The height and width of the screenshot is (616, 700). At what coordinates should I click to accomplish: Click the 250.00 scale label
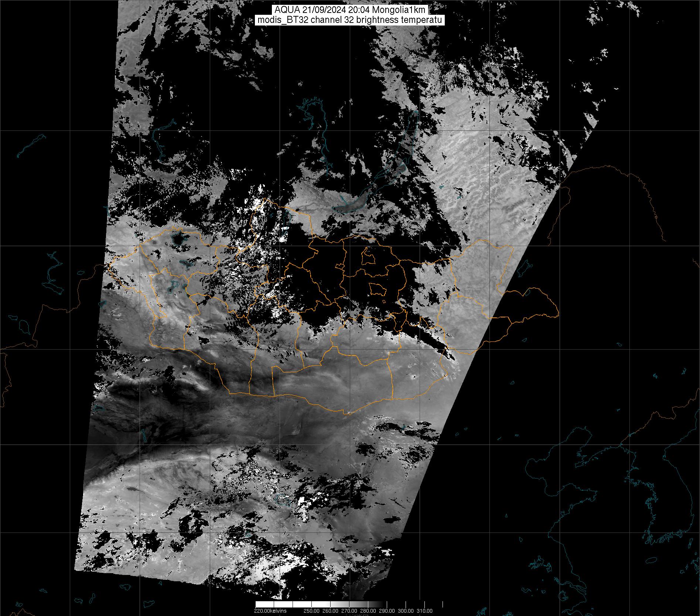pyautogui.click(x=312, y=611)
